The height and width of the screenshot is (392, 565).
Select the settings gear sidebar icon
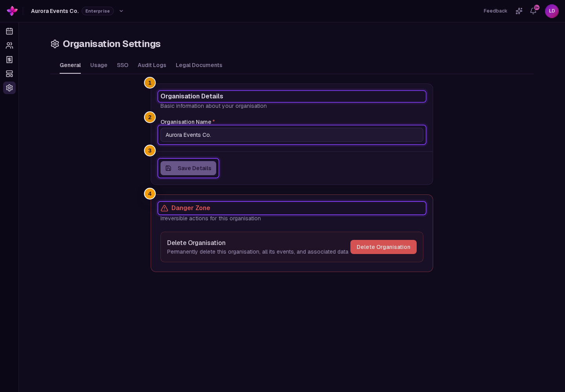click(9, 88)
